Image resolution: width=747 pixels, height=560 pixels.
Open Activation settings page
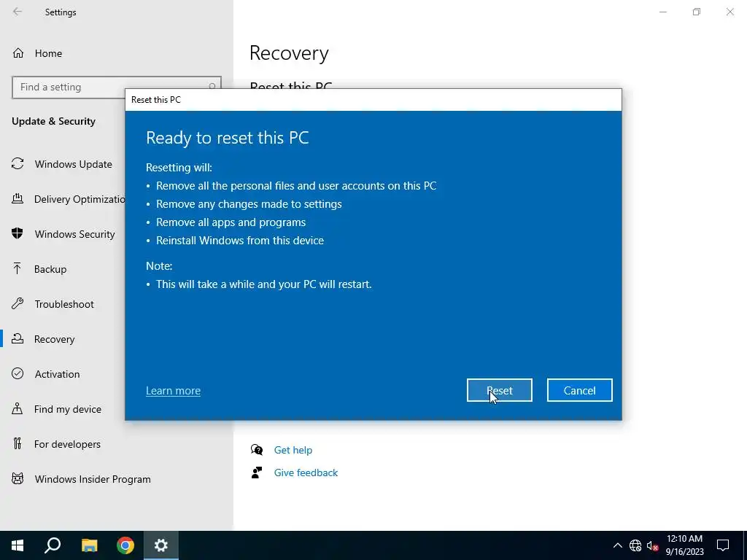click(57, 374)
